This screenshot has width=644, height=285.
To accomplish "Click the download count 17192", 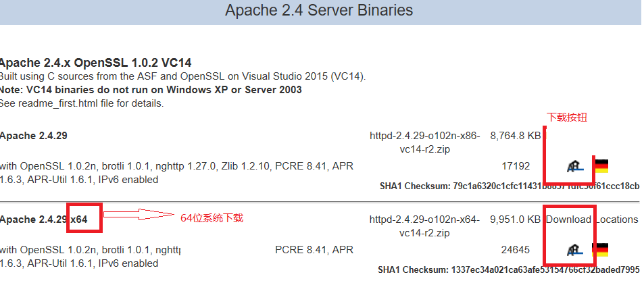I will 516,166.
